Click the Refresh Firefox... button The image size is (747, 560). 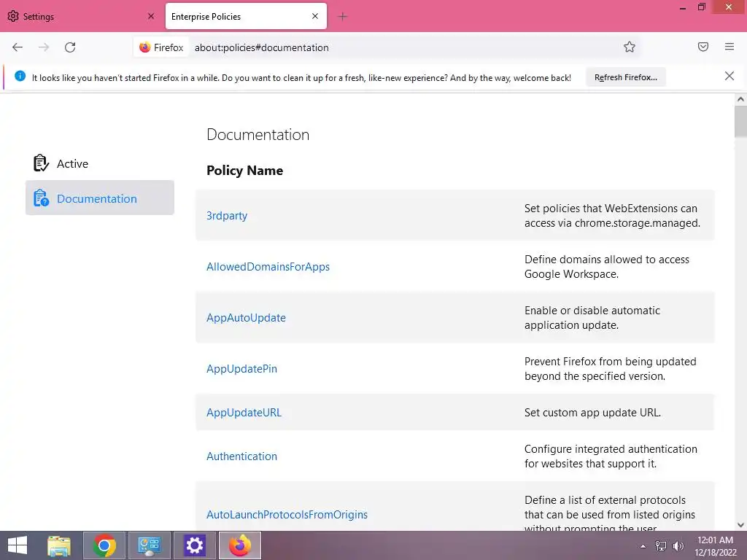[625, 77]
